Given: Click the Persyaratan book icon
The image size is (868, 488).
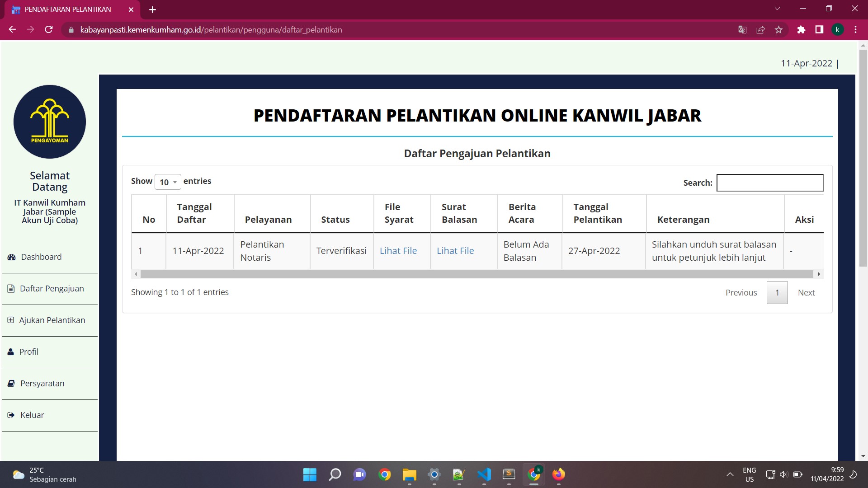Looking at the screenshot, I should 11,383.
